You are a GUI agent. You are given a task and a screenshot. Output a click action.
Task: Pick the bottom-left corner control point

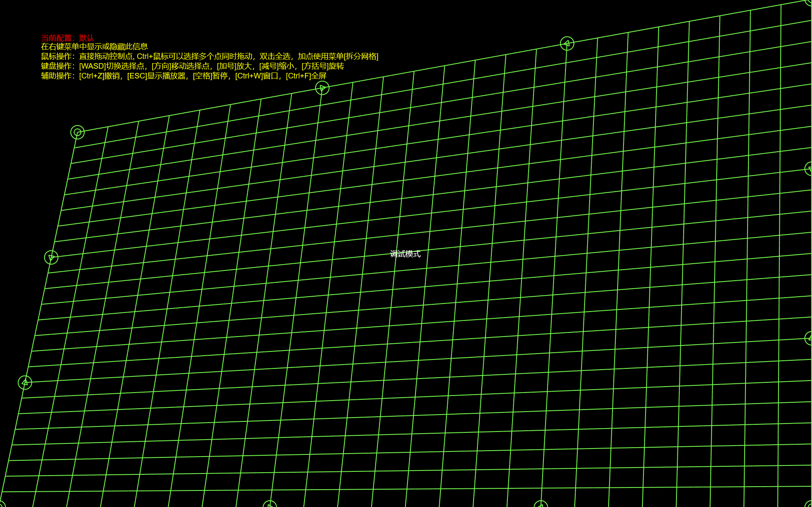(1, 505)
